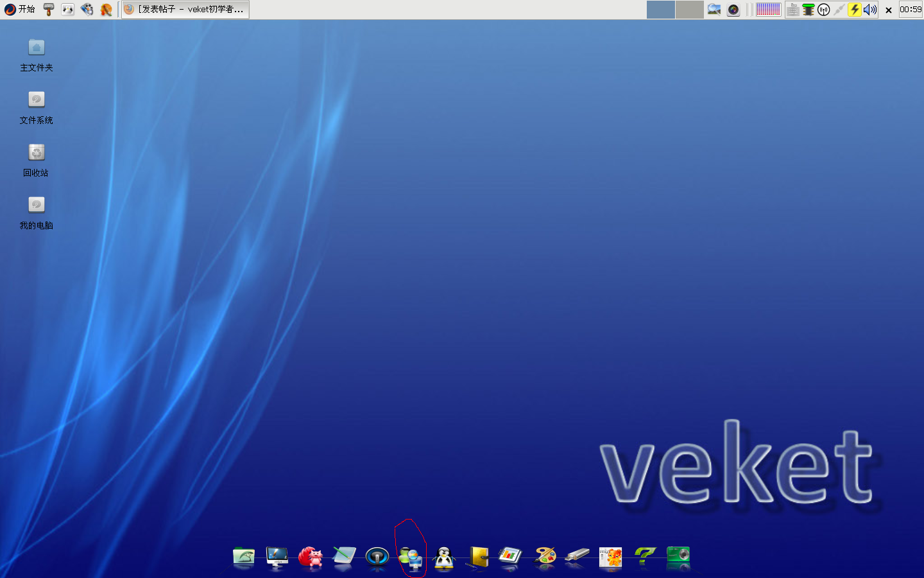Switch to first (blue) workspace in pager

click(x=661, y=9)
